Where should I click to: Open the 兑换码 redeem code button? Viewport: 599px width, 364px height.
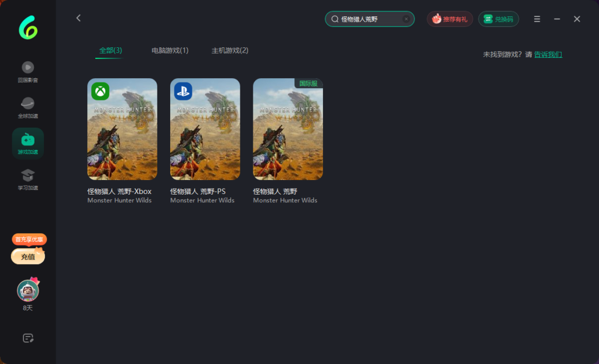tap(498, 19)
